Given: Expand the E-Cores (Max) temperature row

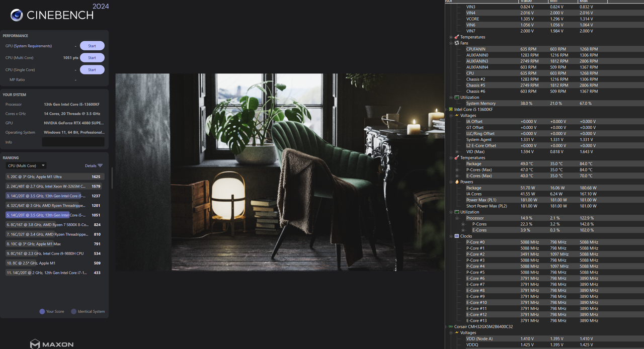Looking at the screenshot, I should [x=457, y=176].
